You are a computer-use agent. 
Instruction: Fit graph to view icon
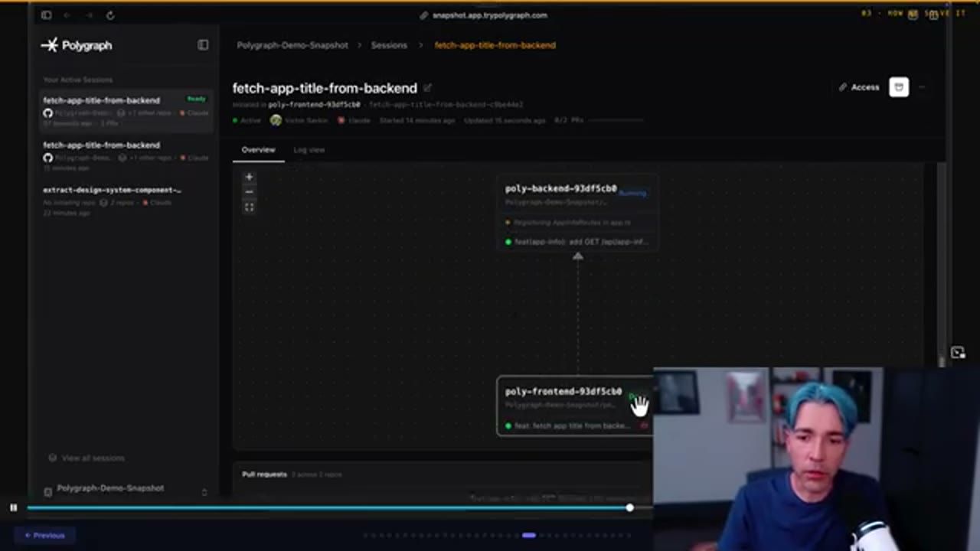pyautogui.click(x=249, y=207)
